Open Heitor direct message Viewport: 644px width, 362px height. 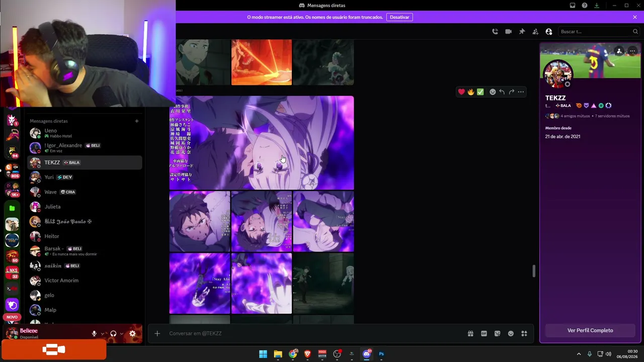[x=85, y=236]
